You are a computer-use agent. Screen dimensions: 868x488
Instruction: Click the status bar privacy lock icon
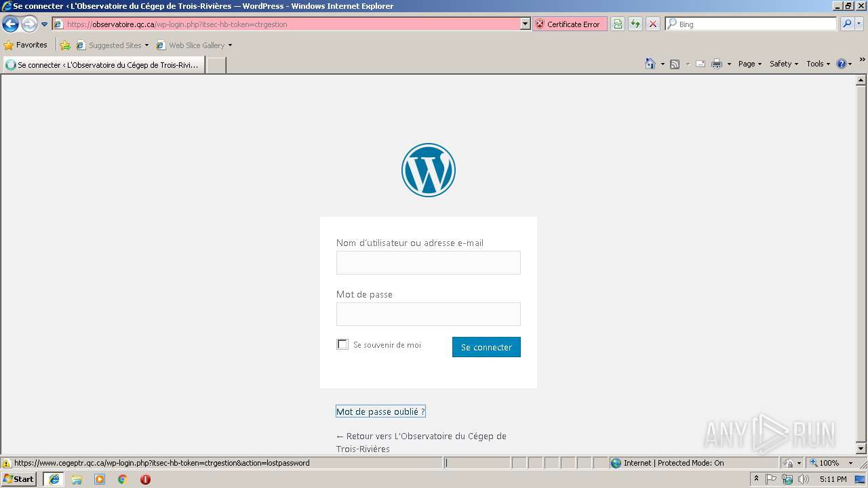click(x=789, y=463)
